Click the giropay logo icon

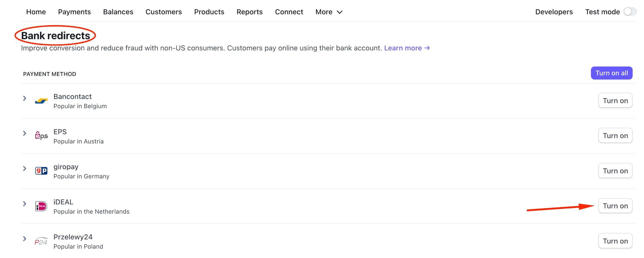point(41,171)
